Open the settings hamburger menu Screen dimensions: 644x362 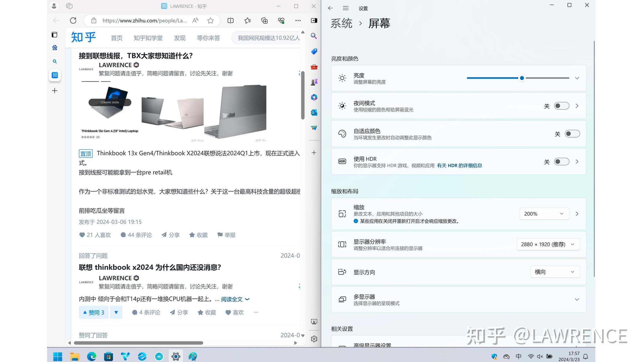(345, 8)
